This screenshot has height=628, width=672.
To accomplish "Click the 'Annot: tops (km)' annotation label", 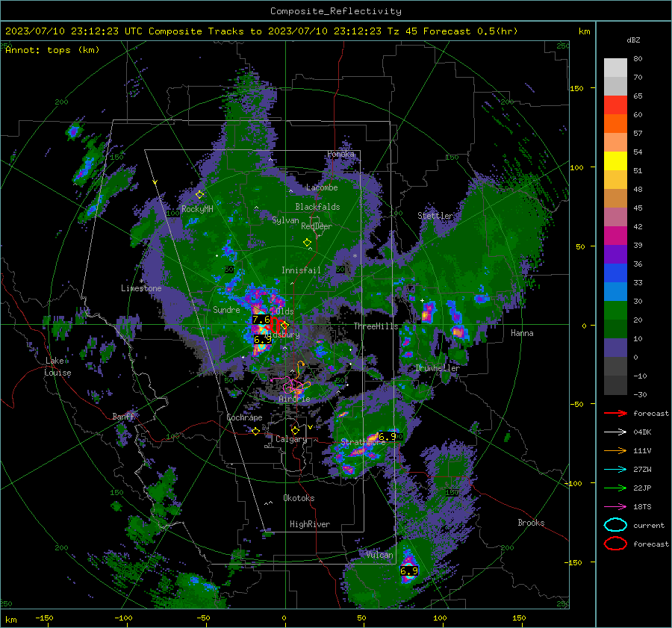I will click(52, 50).
